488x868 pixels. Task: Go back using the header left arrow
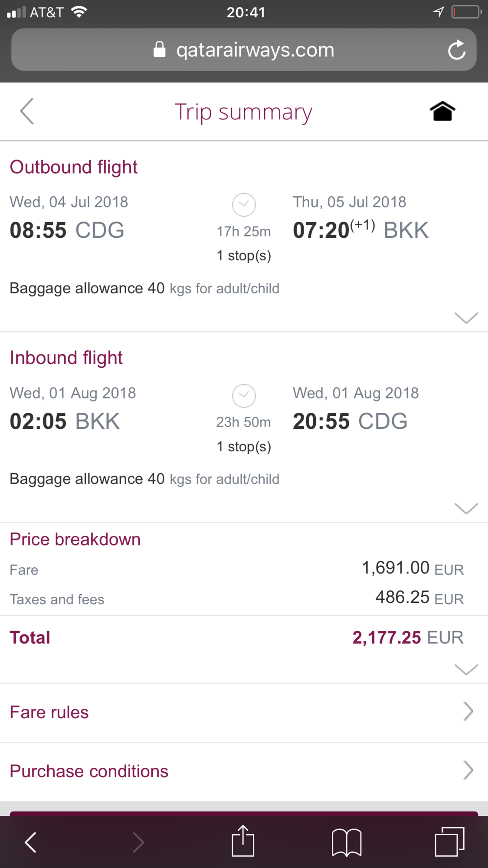[27, 111]
